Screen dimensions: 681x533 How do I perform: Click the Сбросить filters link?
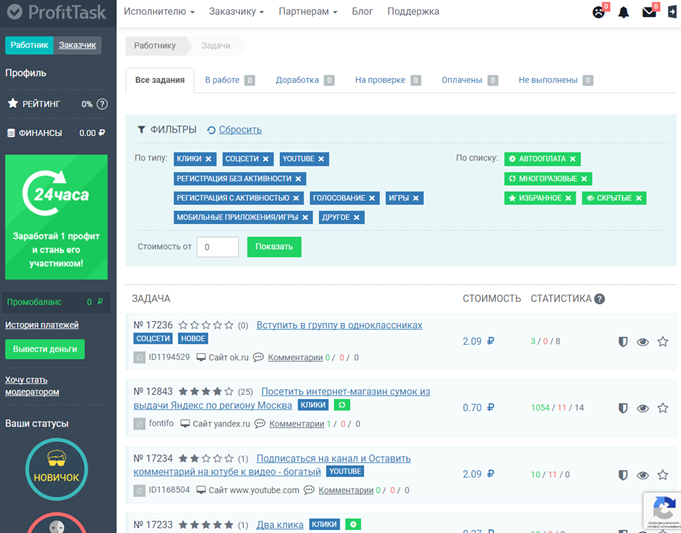click(x=240, y=130)
